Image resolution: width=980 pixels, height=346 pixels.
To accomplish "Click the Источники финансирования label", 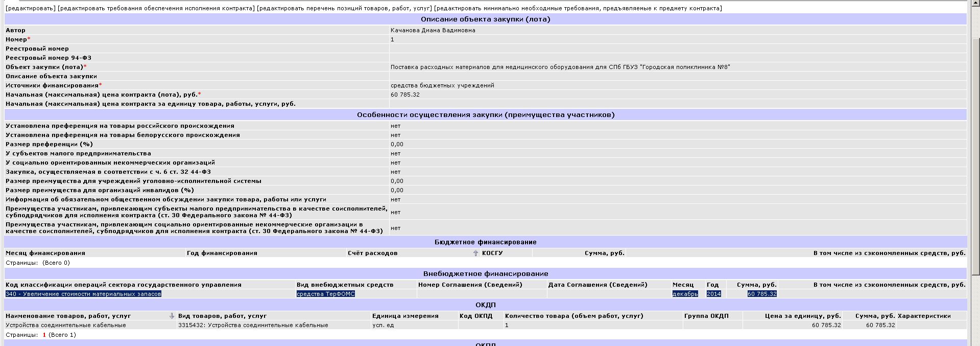I will point(54,85).
